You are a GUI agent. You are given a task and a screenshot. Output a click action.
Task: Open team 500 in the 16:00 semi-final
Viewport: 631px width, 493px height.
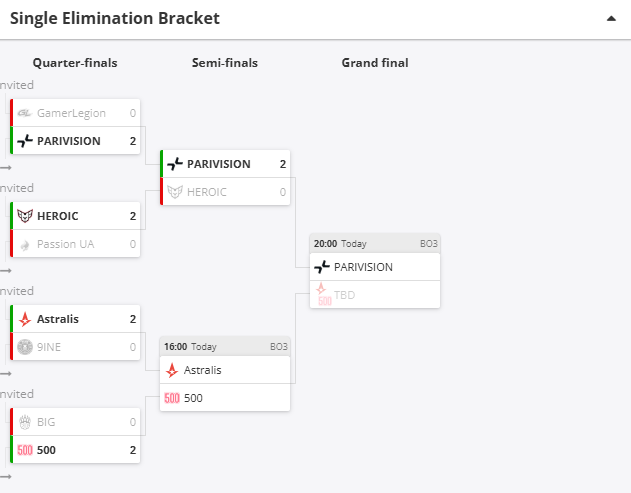coord(225,398)
